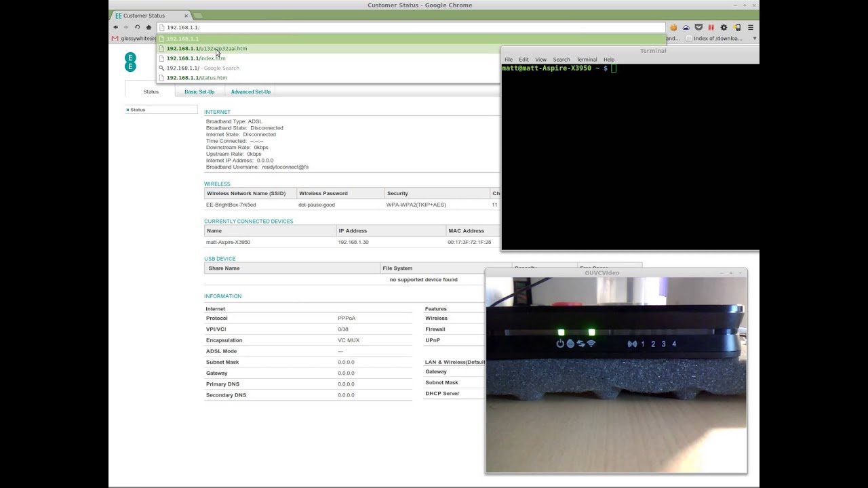The height and width of the screenshot is (488, 868).
Task: Click the gear extension icon in Chrome toolbar
Action: click(724, 28)
